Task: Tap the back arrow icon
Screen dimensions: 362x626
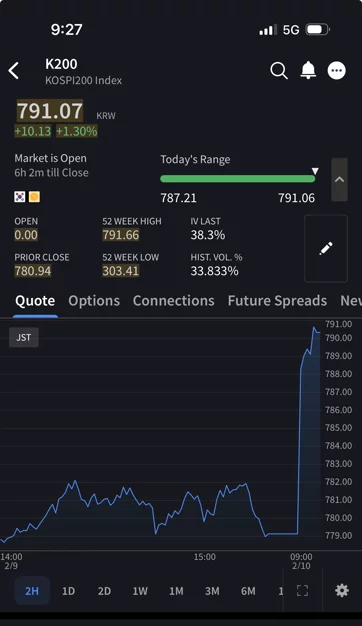Action: [14, 71]
